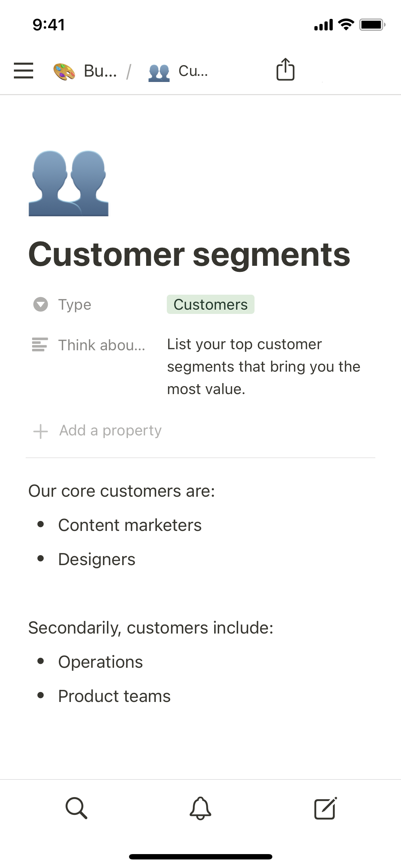Click the palette emoji in breadcrumb
This screenshot has height=868, width=401.
(x=64, y=71)
